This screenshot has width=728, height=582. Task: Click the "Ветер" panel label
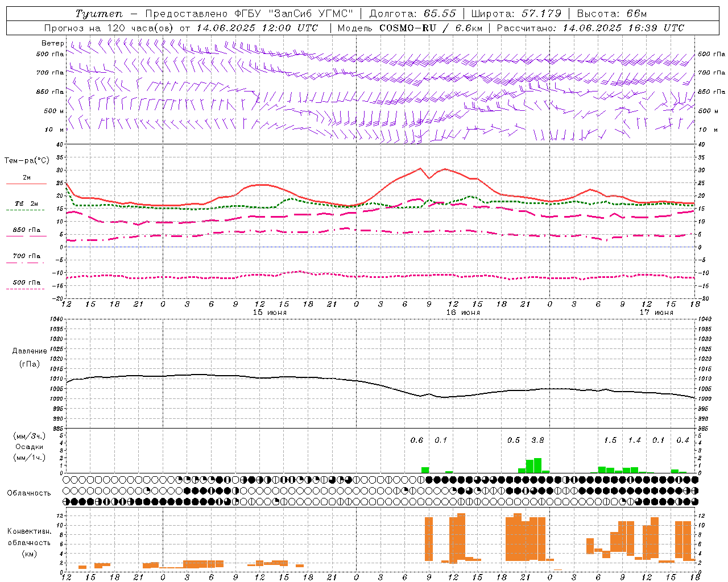tap(53, 43)
